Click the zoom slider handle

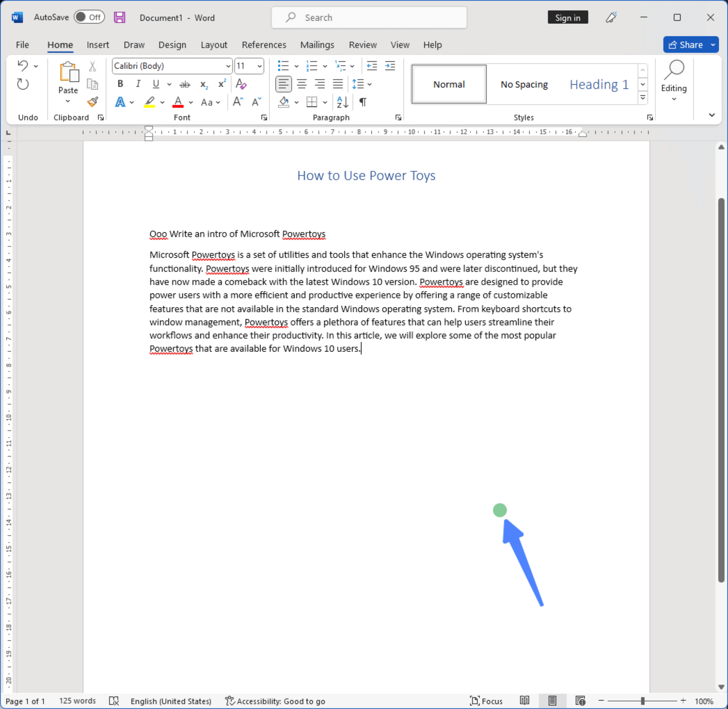tap(642, 701)
